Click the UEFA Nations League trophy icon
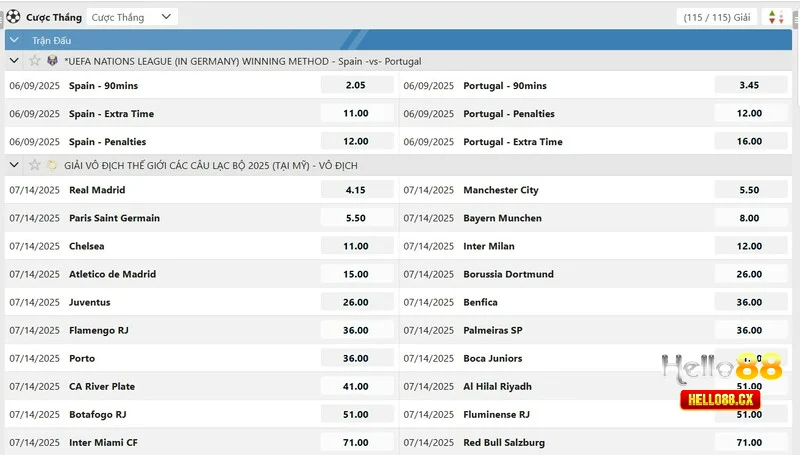The width and height of the screenshot is (800, 455). (52, 61)
